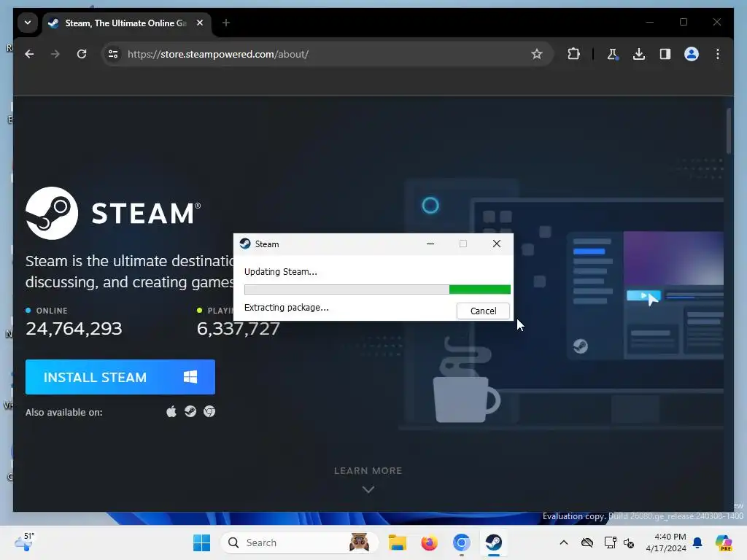The image size is (747, 560).
Task: Open Copilot preview icon in taskbar
Action: coord(723,542)
